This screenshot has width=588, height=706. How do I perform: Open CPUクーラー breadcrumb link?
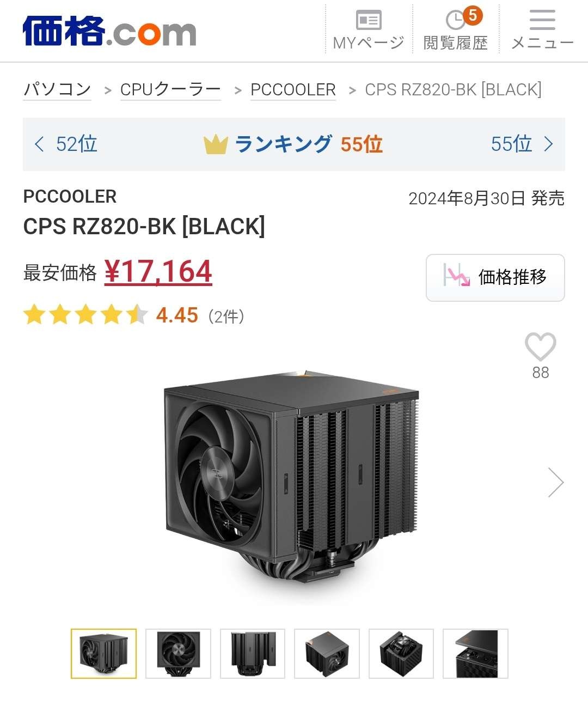tap(170, 89)
